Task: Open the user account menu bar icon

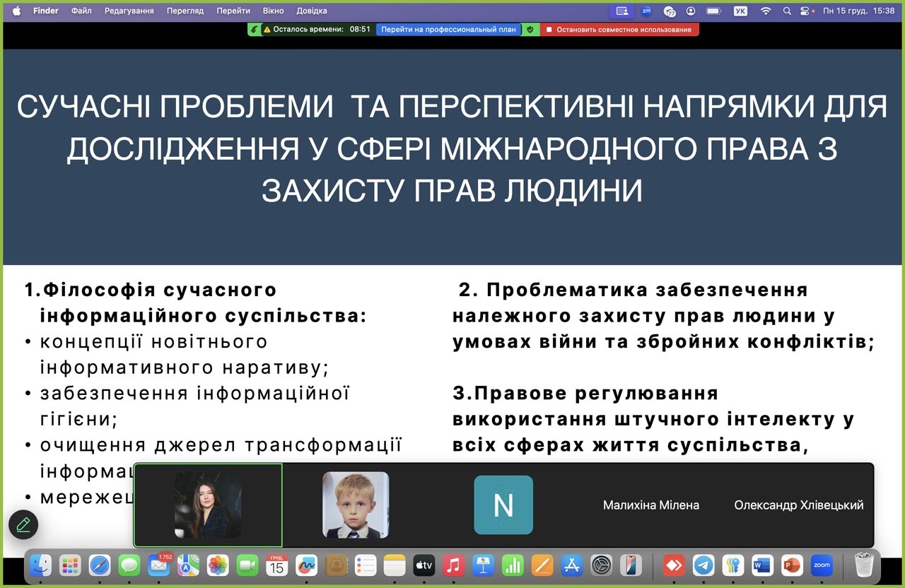Action: pos(691,11)
